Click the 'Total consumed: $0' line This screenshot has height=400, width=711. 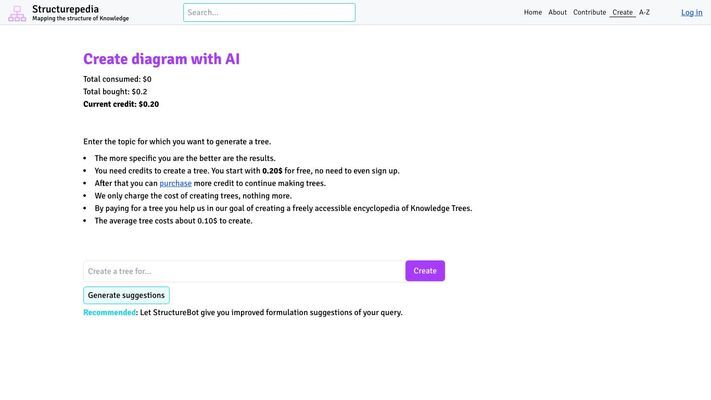117,79
